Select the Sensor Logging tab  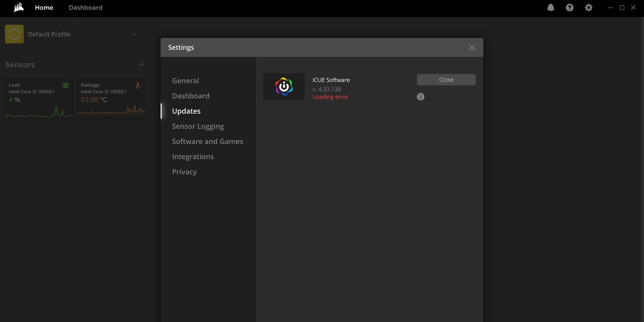tap(197, 126)
